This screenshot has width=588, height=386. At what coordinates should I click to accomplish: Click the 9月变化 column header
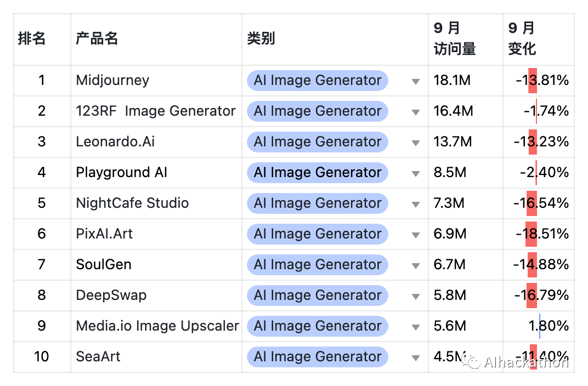click(539, 39)
